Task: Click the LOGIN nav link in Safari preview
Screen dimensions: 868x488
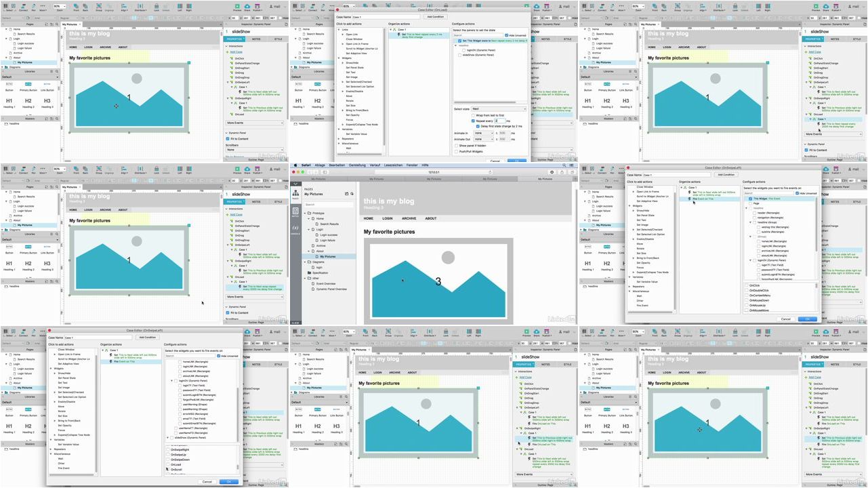Action: (388, 218)
